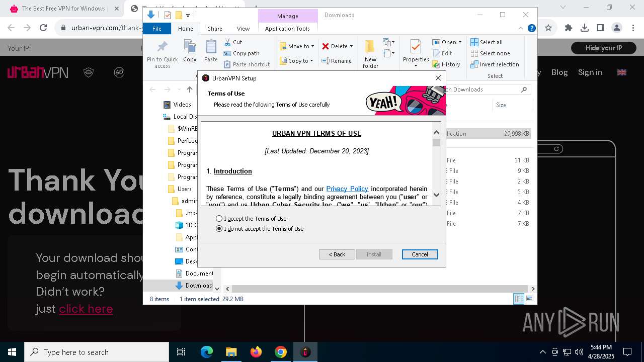The height and width of the screenshot is (362, 644).
Task: Open Chrome downloads icon
Action: [585, 28]
